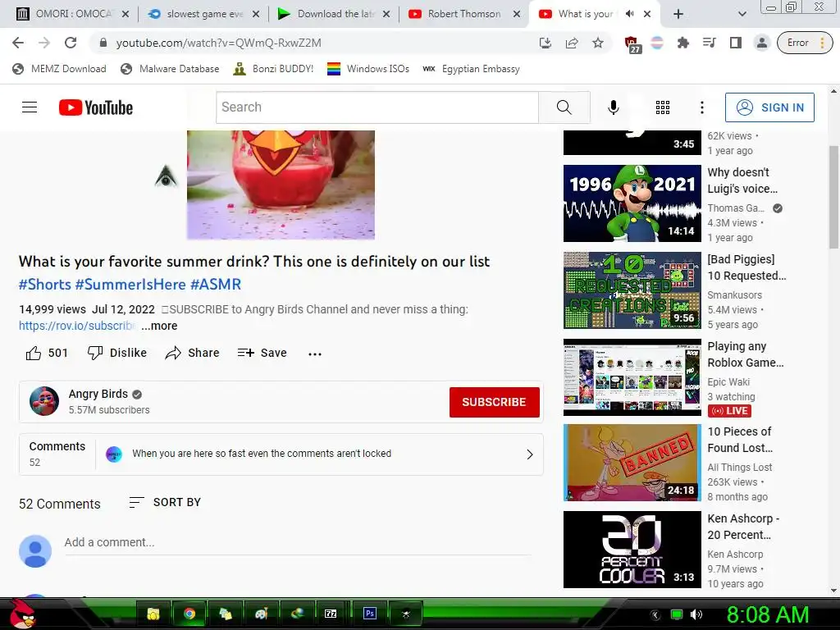Open the Egyptian Embassy bookmark
The image size is (840, 630).
[472, 69]
